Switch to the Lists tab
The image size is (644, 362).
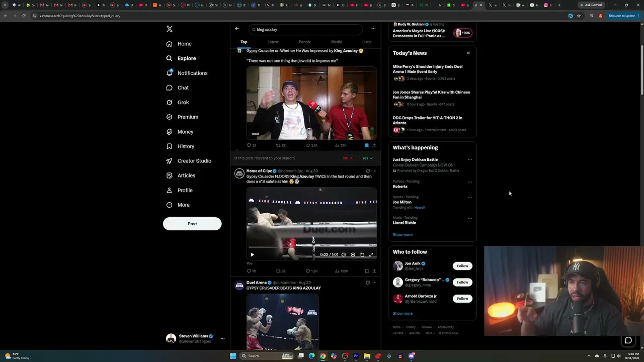tap(366, 42)
